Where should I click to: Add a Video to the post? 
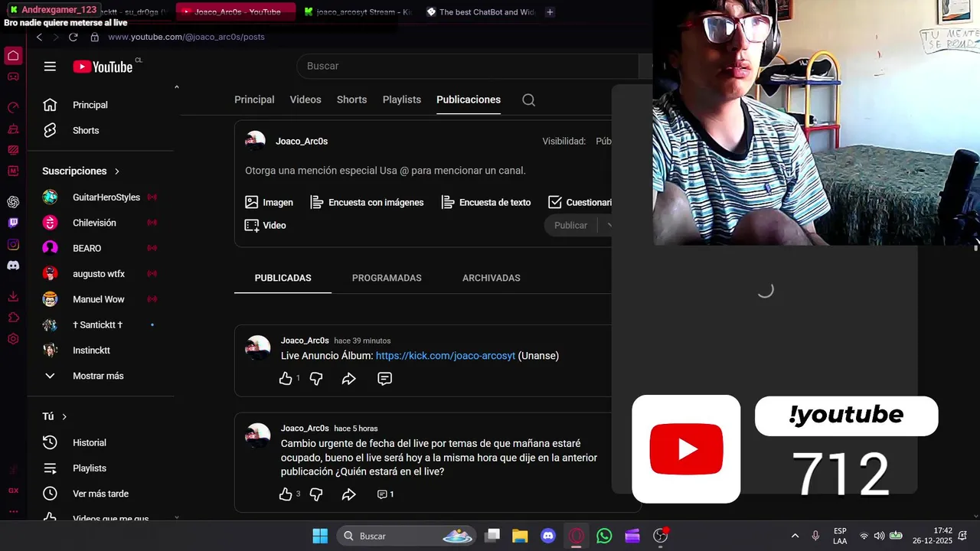click(x=265, y=226)
